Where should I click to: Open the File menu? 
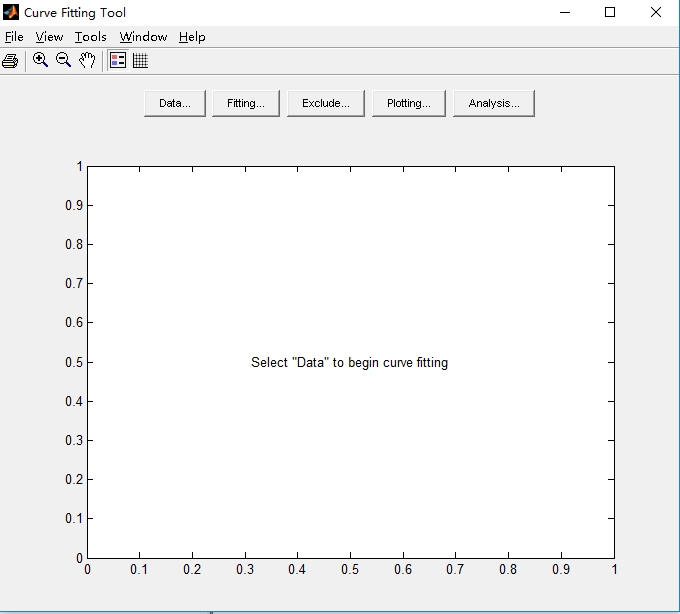14,37
